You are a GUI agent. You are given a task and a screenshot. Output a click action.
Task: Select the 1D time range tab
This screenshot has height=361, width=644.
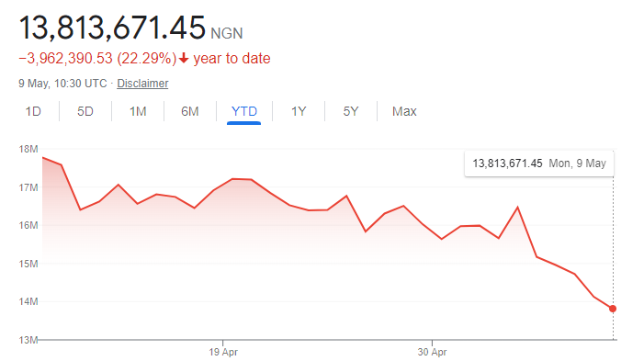(x=33, y=111)
